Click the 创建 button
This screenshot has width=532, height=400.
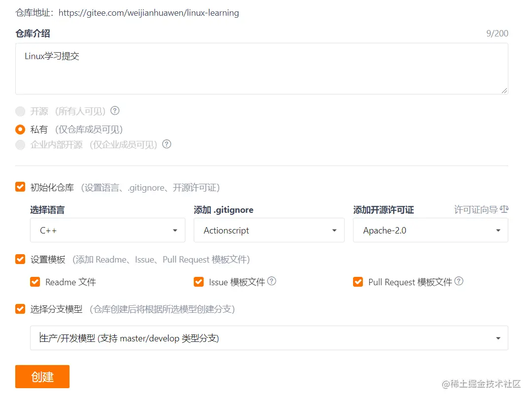(42, 377)
